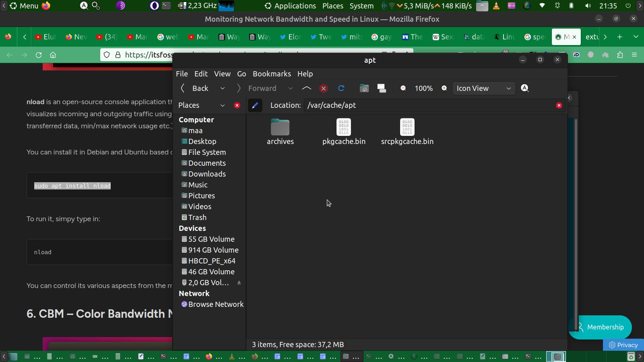Viewport: 644px width, 362px height.
Task: Select the srcpkgcache.bin file
Action: [x=407, y=132]
